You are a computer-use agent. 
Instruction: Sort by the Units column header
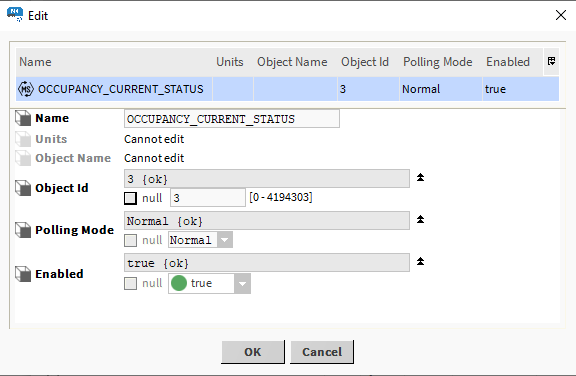click(x=233, y=62)
